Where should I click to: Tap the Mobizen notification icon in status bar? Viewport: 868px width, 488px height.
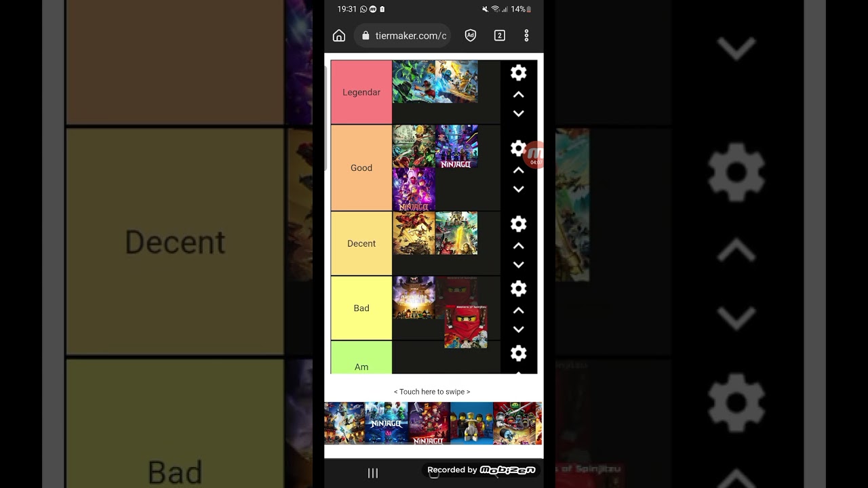(373, 9)
